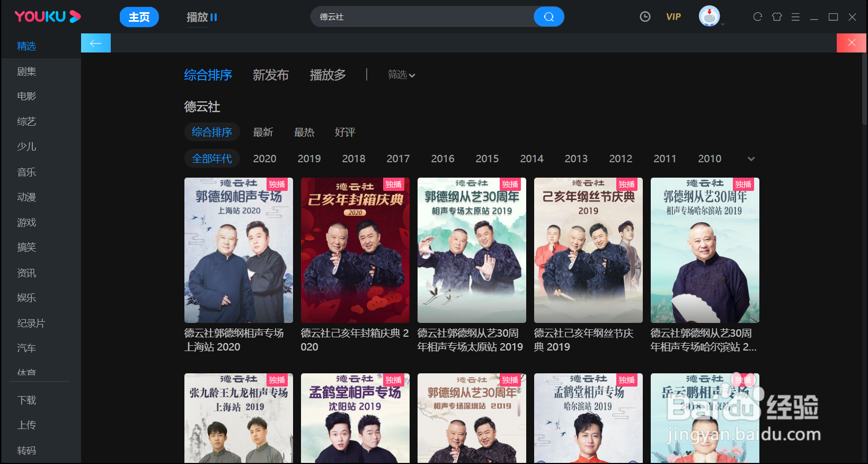Filter results by year 2017
The height and width of the screenshot is (464, 868).
(398, 159)
